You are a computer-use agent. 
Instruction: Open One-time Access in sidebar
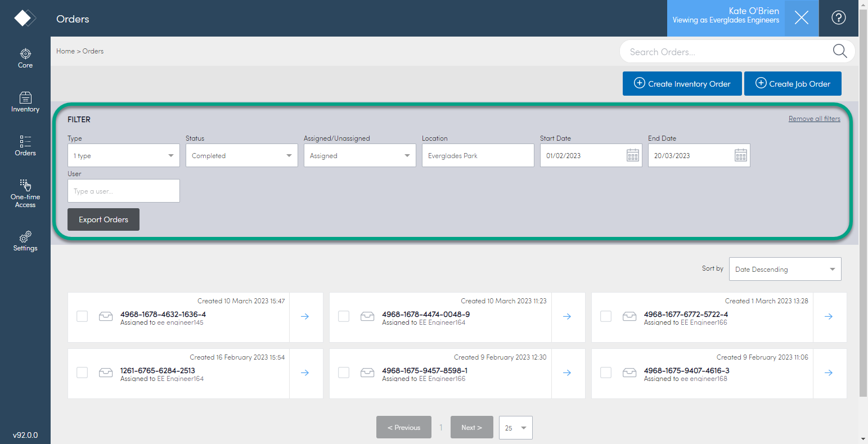pyautogui.click(x=25, y=194)
